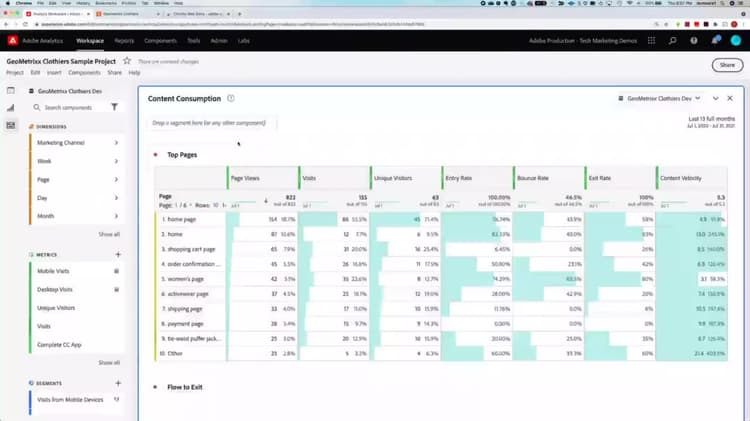Close the Content Consumption panel
750x421 pixels.
pos(730,98)
